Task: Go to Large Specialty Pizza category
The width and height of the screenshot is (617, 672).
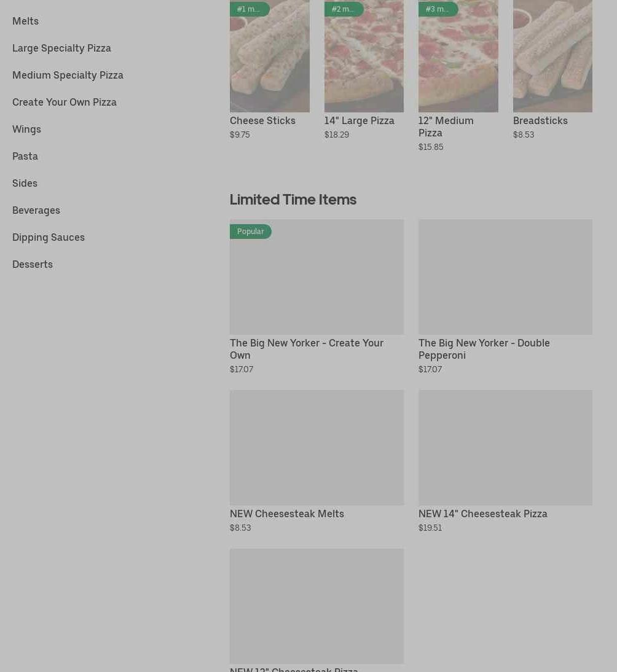Action: coord(61,48)
